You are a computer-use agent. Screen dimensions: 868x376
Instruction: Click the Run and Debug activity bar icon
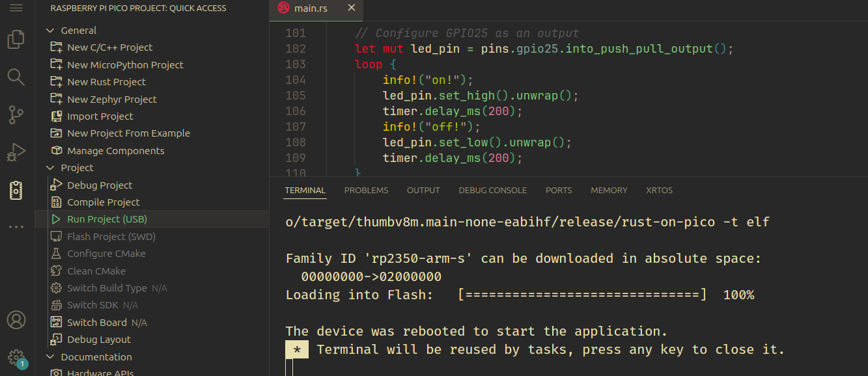click(16, 152)
